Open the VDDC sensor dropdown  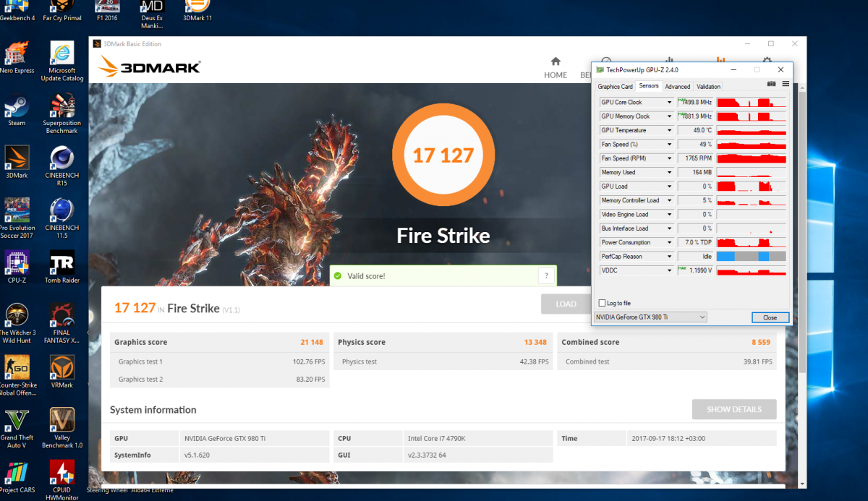pos(670,270)
